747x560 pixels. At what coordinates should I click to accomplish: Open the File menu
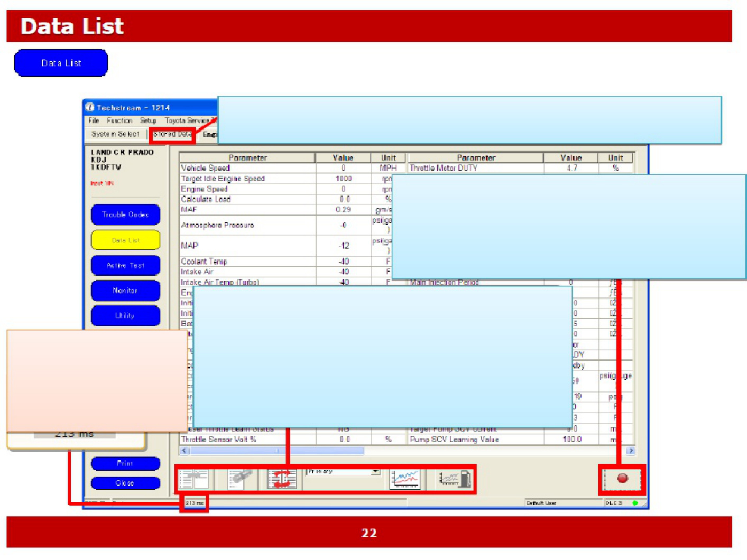94,120
